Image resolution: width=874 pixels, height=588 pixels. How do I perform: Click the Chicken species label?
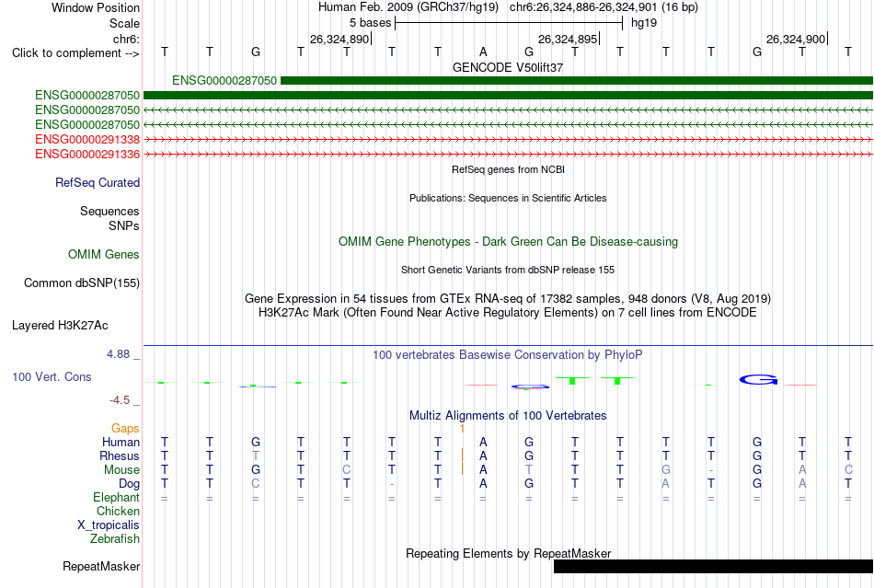(118, 512)
